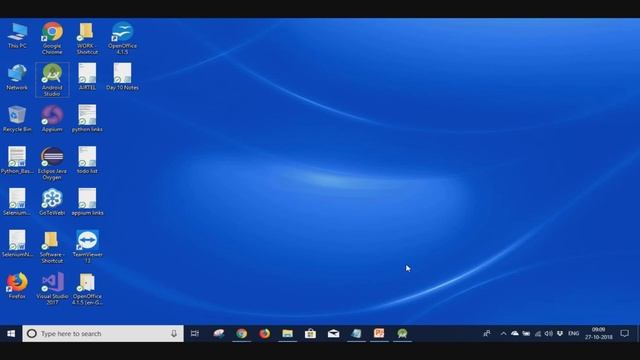Open the Windows Start menu
The width and height of the screenshot is (640, 360).
[11, 333]
